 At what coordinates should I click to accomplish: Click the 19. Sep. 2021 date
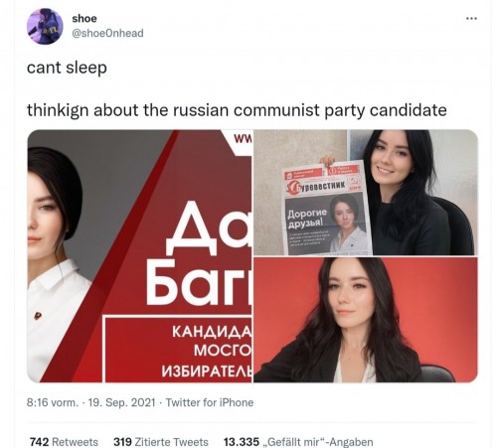[x=122, y=402]
